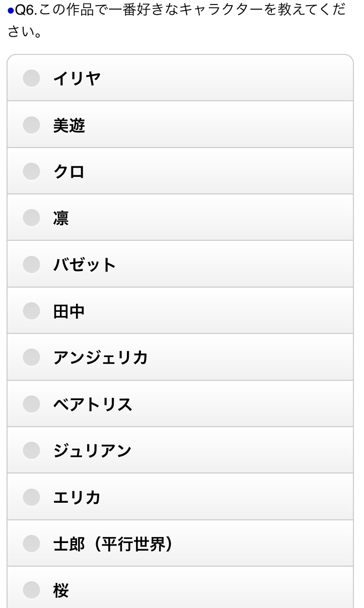Click the イリヤ option label text
The height and width of the screenshot is (608, 364).
[77, 79]
